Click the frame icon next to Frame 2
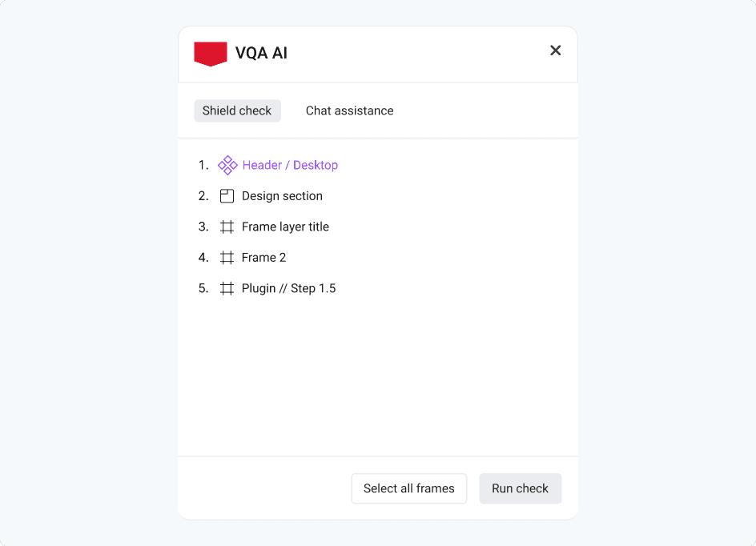Image resolution: width=756 pixels, height=546 pixels. [227, 258]
